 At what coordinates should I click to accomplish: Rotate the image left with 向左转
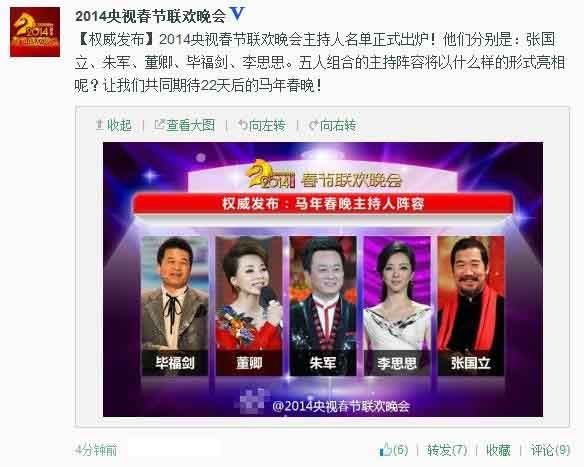pyautogui.click(x=262, y=125)
